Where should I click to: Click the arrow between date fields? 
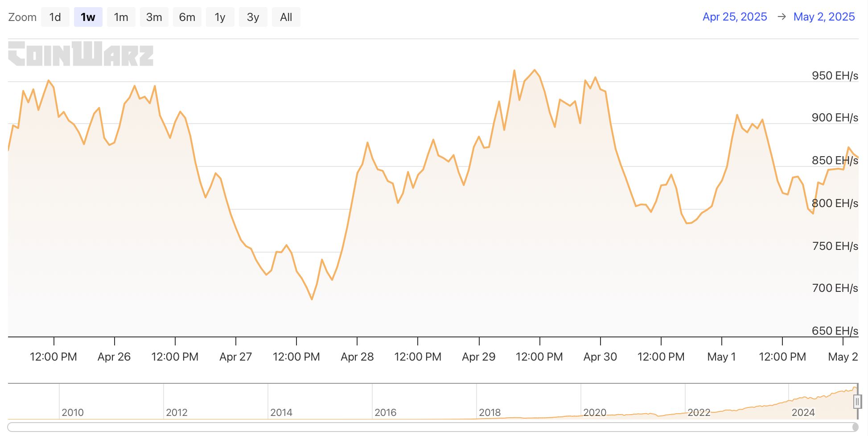[x=781, y=17]
